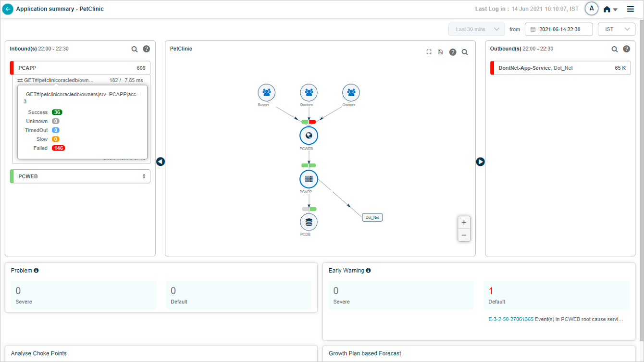Click the home icon in header
Viewport: 644px width, 362px height.
click(x=607, y=9)
